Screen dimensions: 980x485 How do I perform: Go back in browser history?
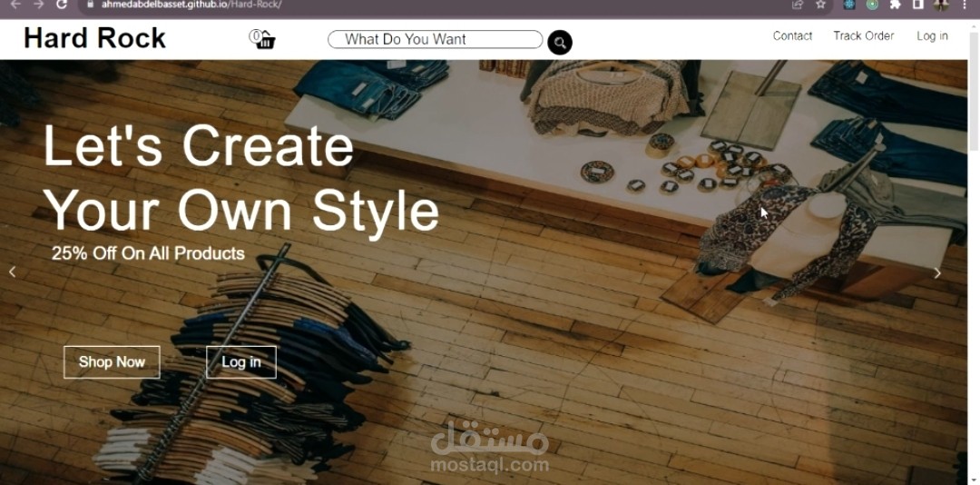[x=15, y=5]
